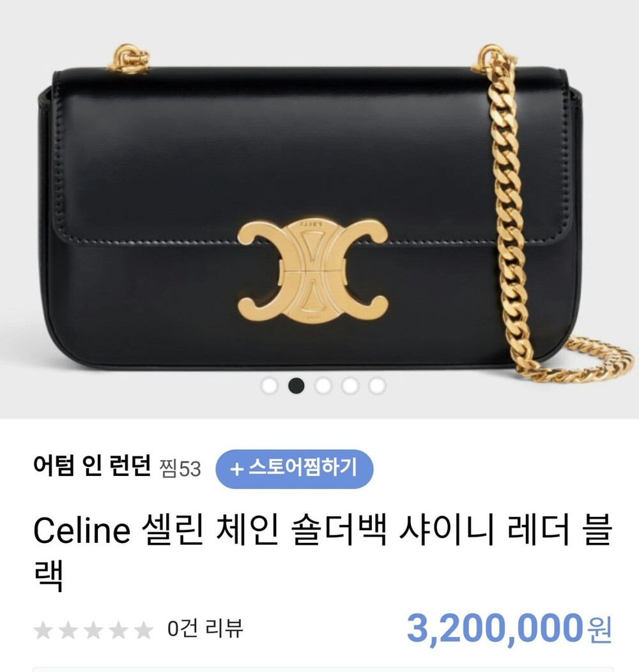Click the fourth review rating star
This screenshot has width=639, height=672.
pyautogui.click(x=118, y=630)
